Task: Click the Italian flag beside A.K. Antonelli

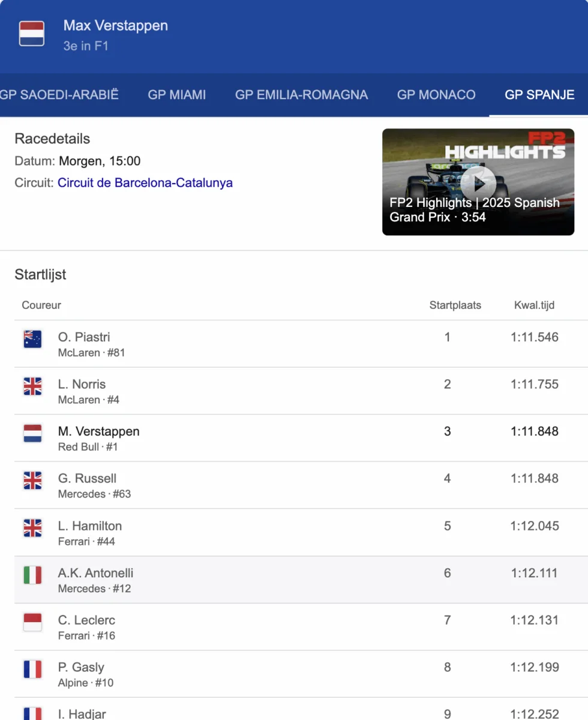Action: (x=32, y=575)
